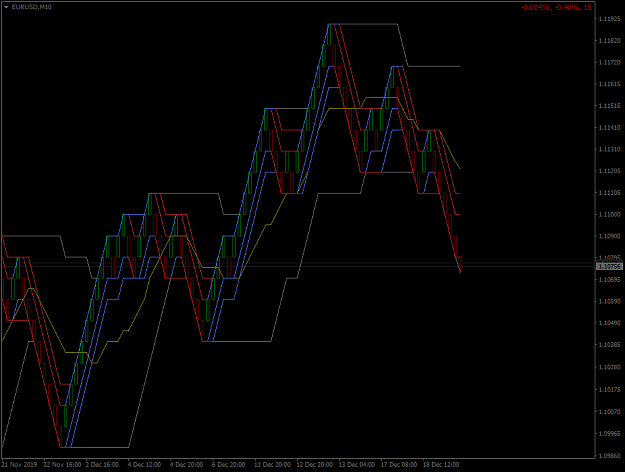Click the 17 Dec 08:00 time label
The width and height of the screenshot is (625, 472).
pyautogui.click(x=399, y=465)
